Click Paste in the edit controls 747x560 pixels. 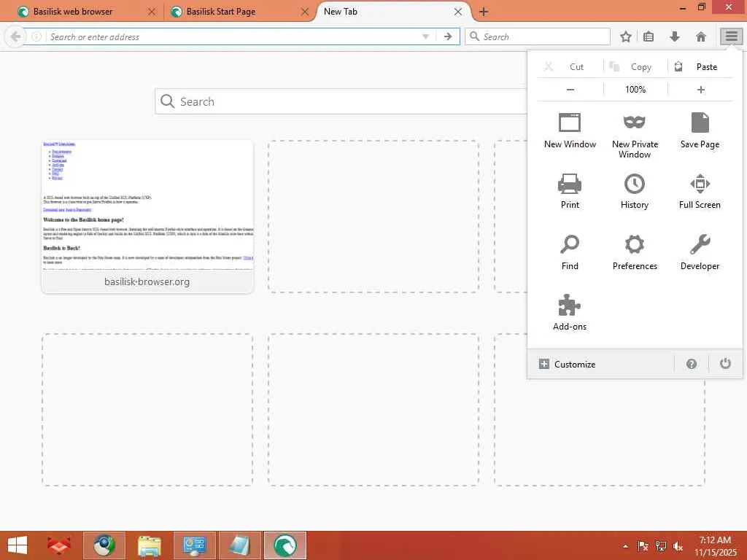(700, 66)
